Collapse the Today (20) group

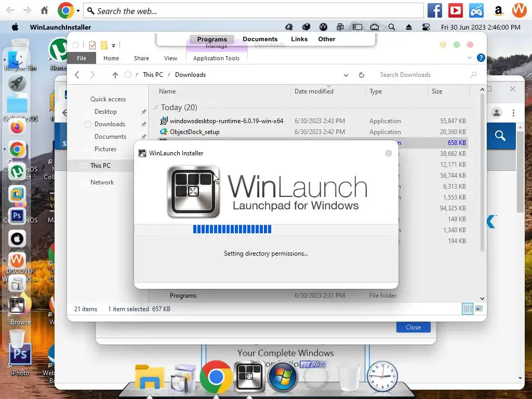155,107
